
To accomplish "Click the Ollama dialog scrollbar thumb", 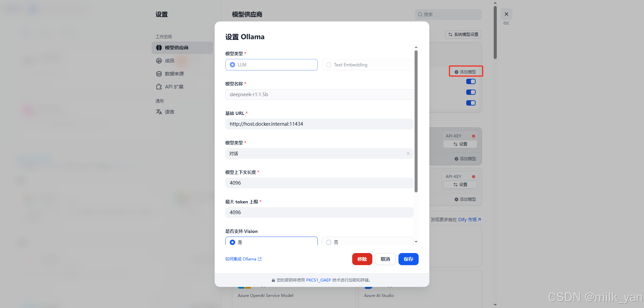I will click(x=416, y=121).
